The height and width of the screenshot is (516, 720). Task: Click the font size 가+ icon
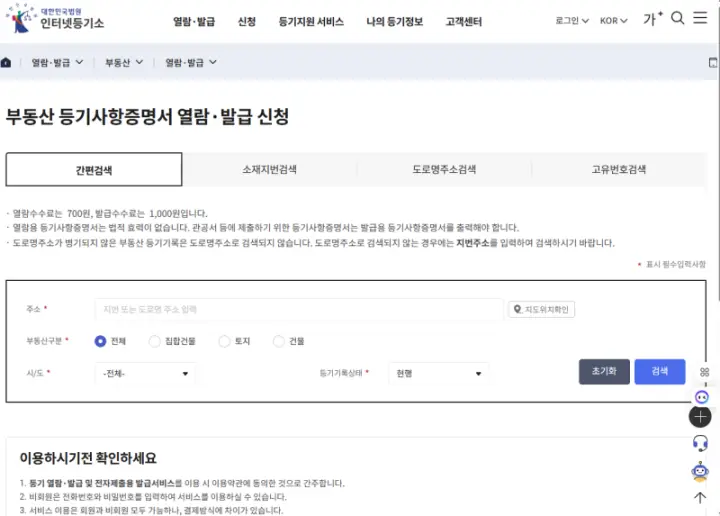click(652, 19)
